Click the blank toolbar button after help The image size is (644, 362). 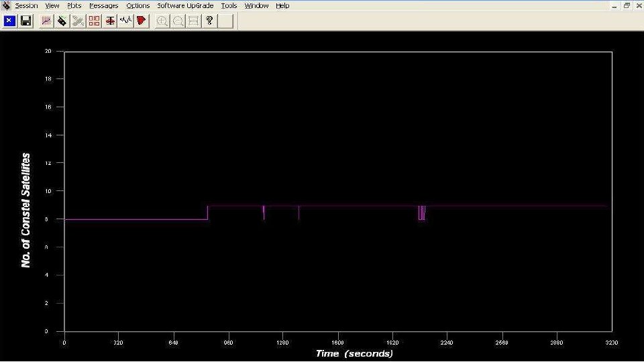pos(225,21)
